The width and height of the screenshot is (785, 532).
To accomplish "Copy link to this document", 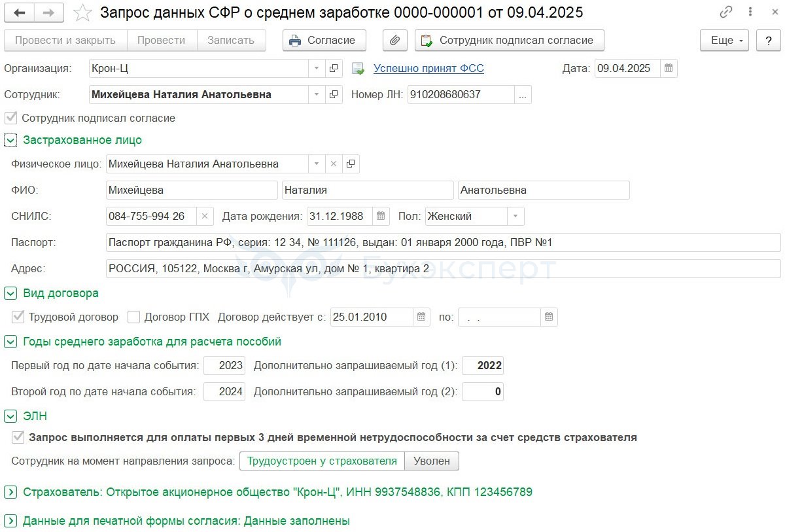I will click(725, 12).
